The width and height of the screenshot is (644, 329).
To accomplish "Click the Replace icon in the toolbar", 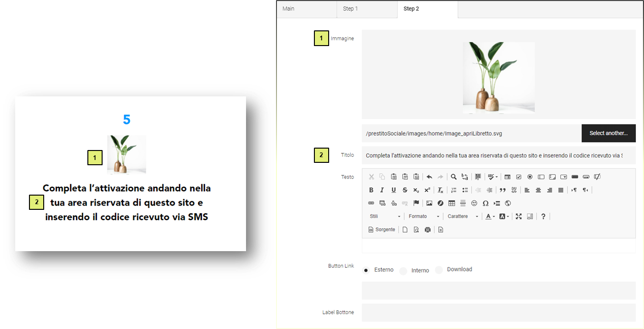I will point(465,177).
